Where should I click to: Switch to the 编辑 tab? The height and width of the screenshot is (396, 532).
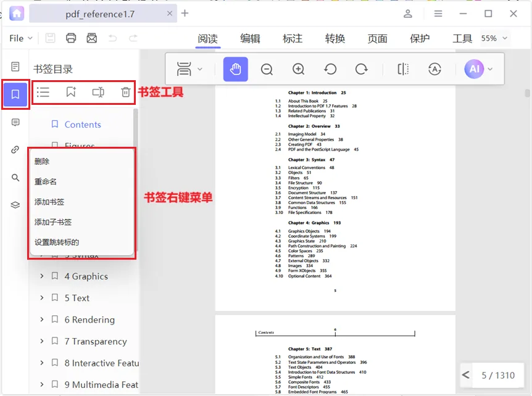pos(250,39)
